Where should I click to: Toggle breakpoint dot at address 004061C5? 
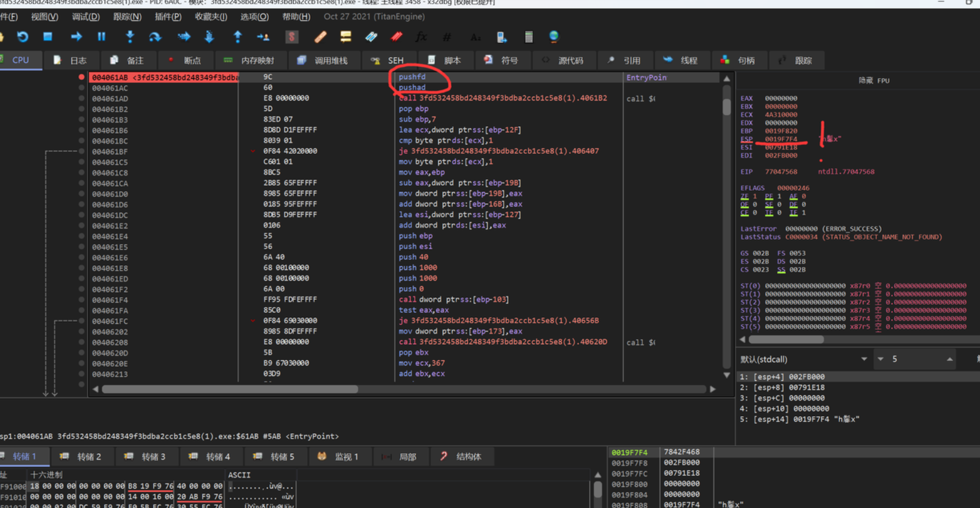pyautogui.click(x=81, y=162)
